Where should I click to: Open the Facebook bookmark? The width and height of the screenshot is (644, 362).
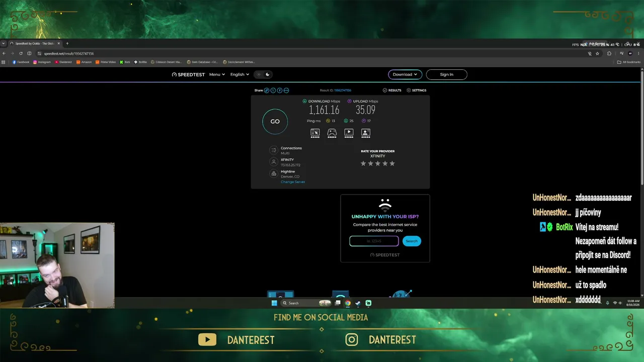(21, 62)
